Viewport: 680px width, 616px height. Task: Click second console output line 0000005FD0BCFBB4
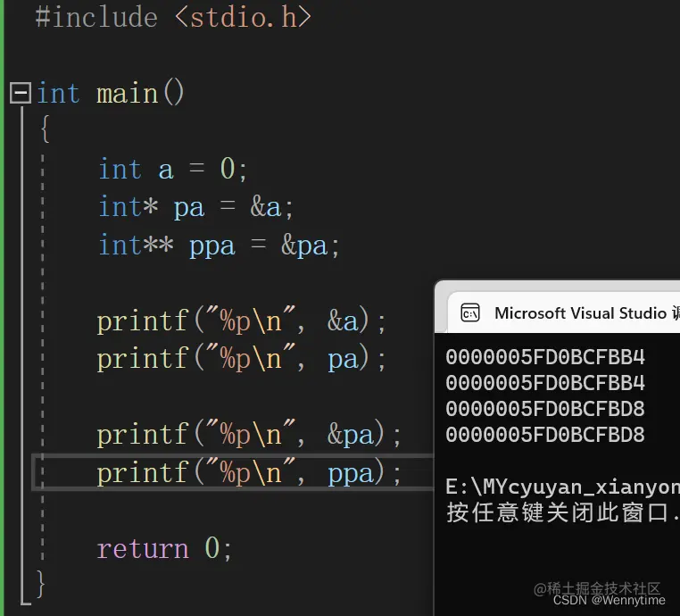coord(545,383)
